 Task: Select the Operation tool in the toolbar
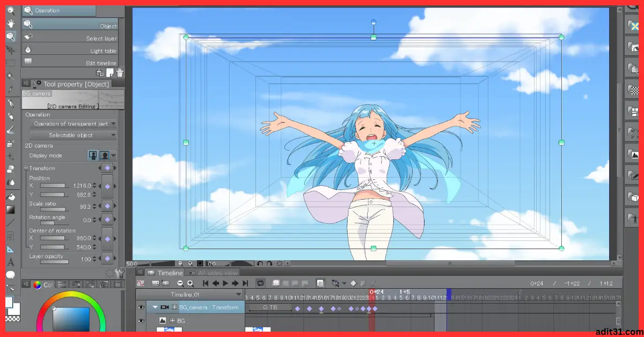[10, 36]
